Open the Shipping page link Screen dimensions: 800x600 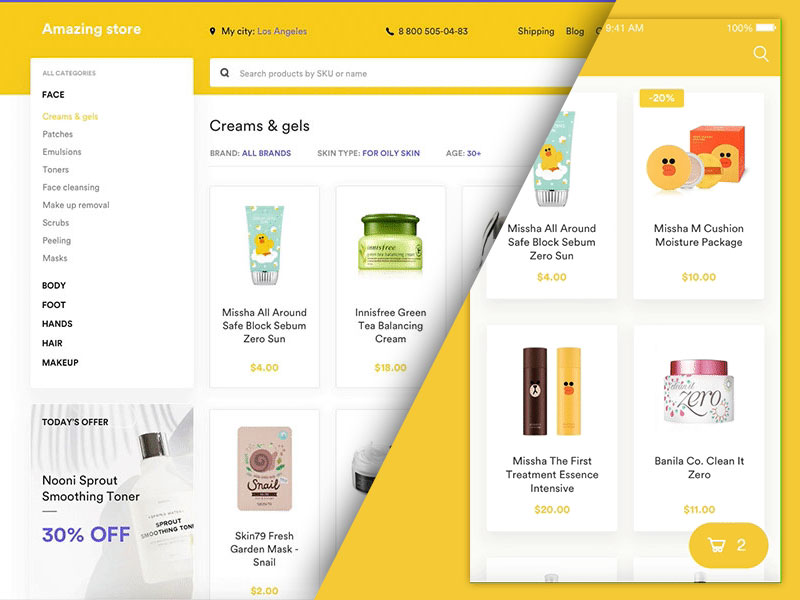[x=536, y=31]
